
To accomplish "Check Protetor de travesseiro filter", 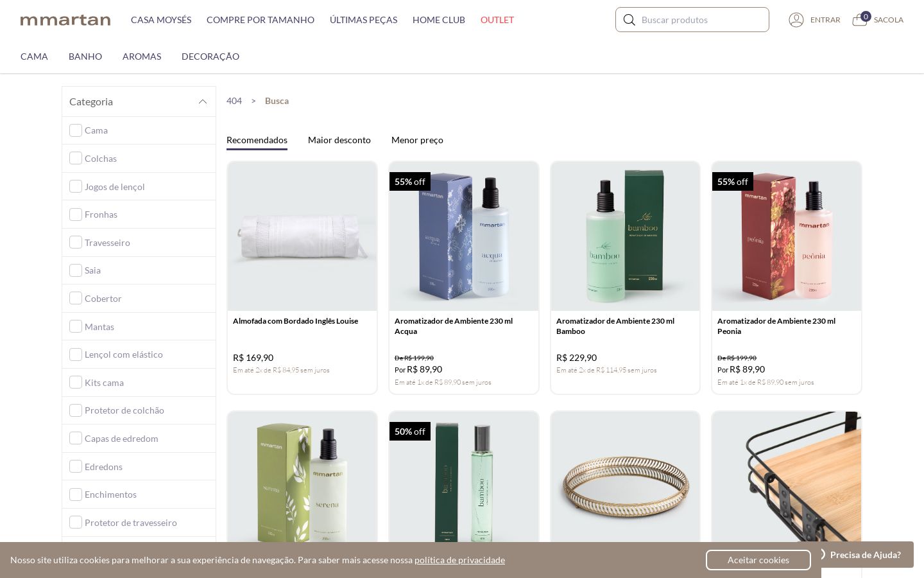I will point(76,522).
